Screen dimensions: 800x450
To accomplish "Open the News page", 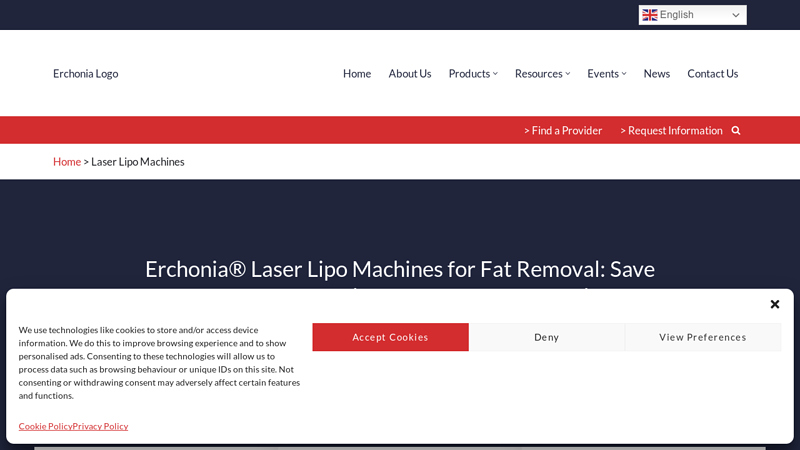I will click(x=657, y=73).
